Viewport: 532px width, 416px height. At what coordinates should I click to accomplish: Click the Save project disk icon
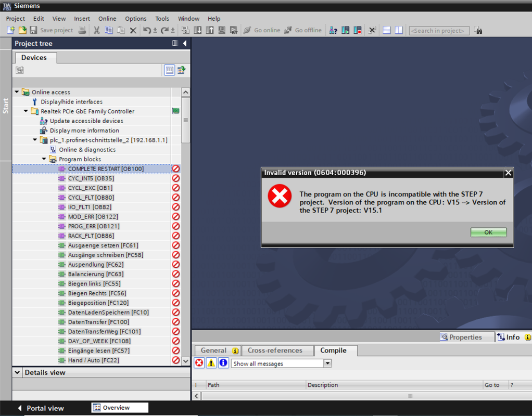(x=33, y=30)
